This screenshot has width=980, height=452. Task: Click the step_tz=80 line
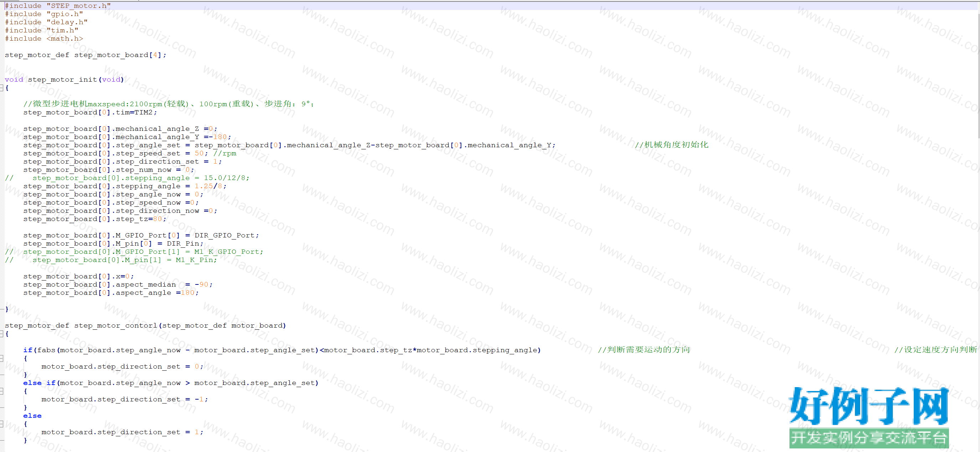(95, 219)
